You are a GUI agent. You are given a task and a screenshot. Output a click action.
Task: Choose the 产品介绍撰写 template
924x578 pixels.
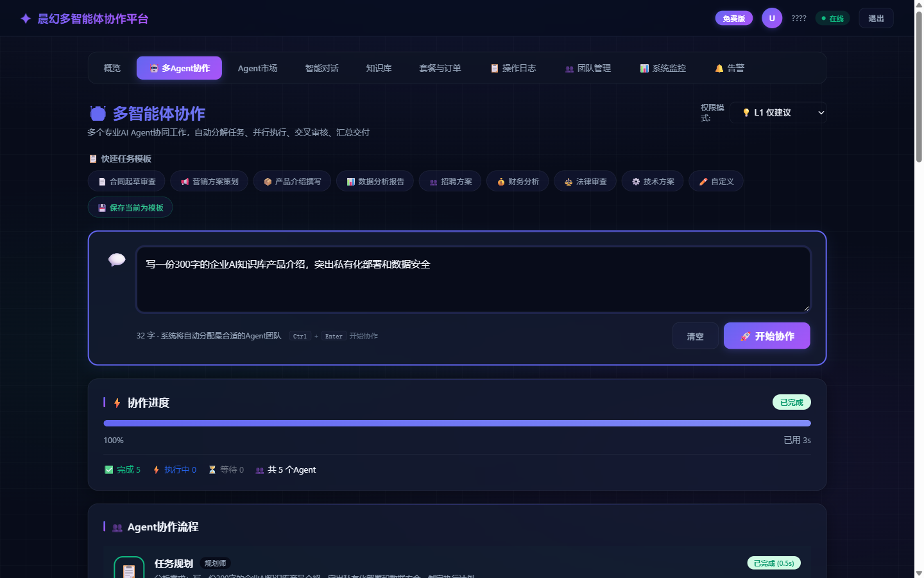click(x=292, y=181)
